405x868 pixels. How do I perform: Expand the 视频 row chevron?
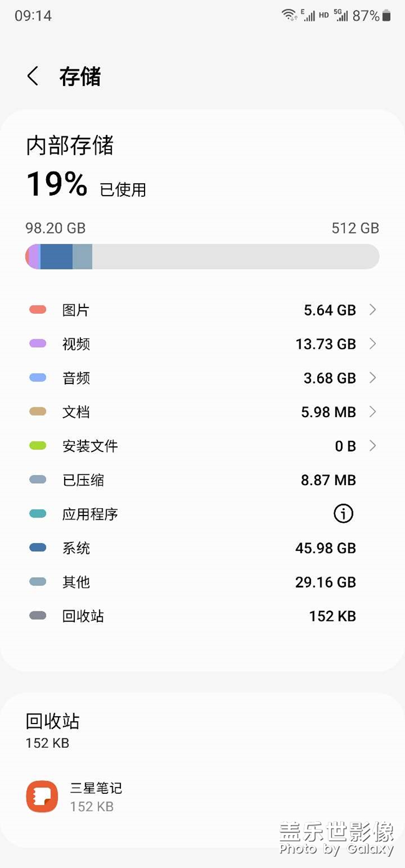click(374, 344)
